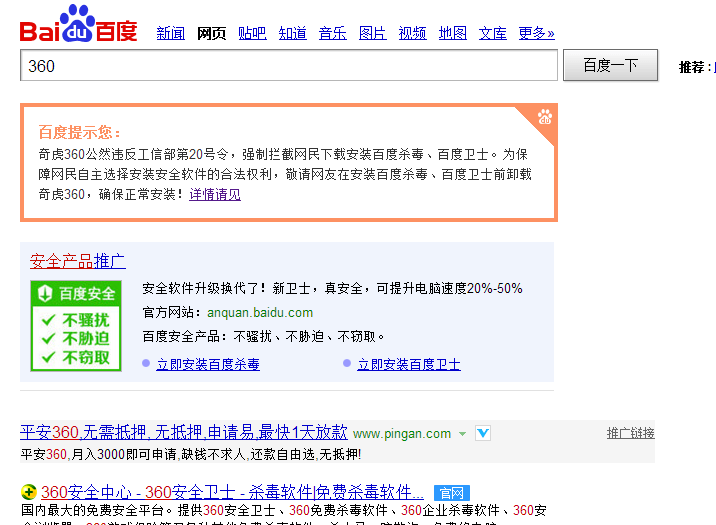Open the 360安全中心 search result title
The width and height of the screenshot is (716, 525).
pyautogui.click(x=232, y=492)
